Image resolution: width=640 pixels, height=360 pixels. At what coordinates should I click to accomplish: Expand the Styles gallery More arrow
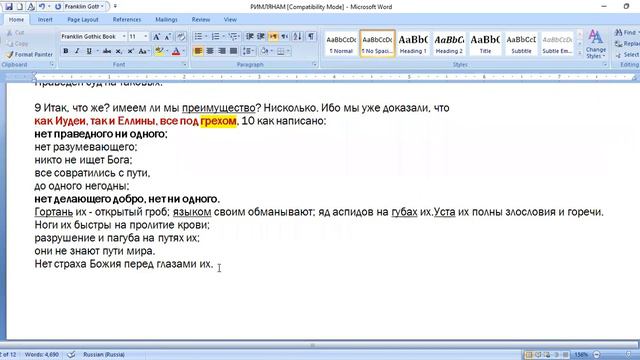click(x=580, y=53)
